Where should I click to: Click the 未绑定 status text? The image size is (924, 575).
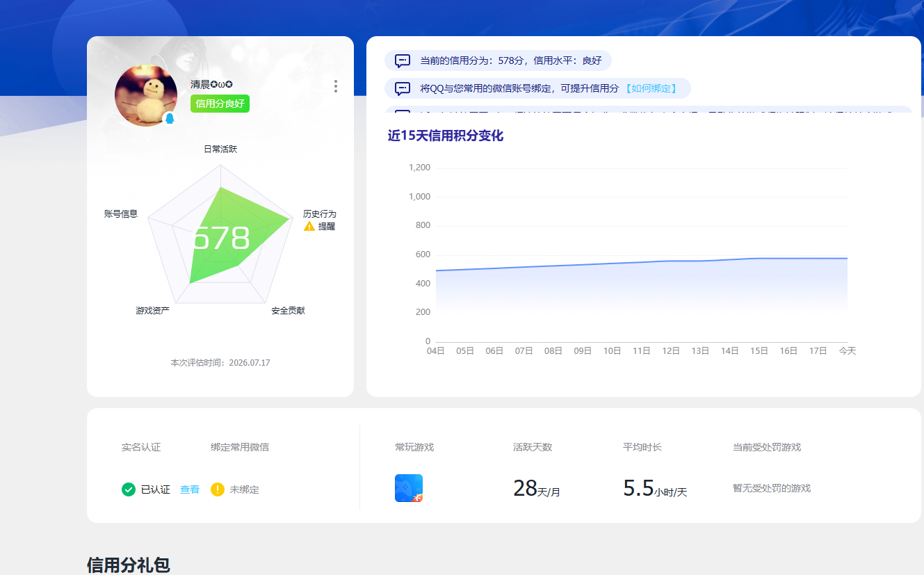tap(245, 489)
